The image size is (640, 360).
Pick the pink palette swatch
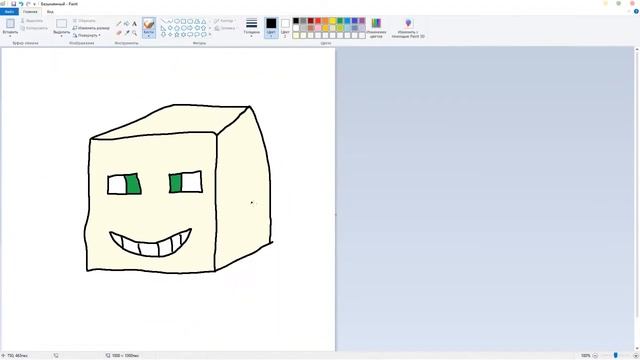point(318,28)
